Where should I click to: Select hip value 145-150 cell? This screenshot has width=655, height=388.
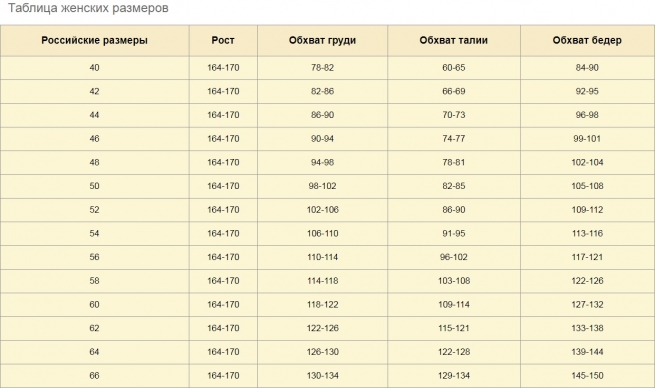587,375
